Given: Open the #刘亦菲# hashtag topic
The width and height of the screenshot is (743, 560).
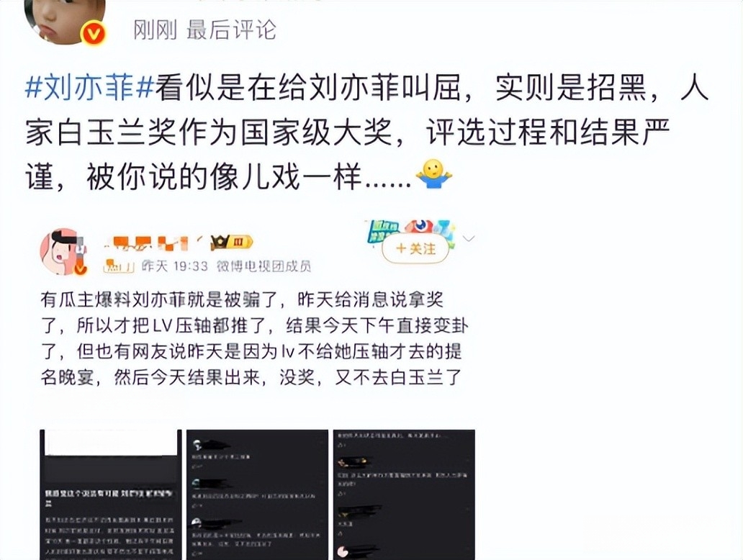Looking at the screenshot, I should pos(89,88).
